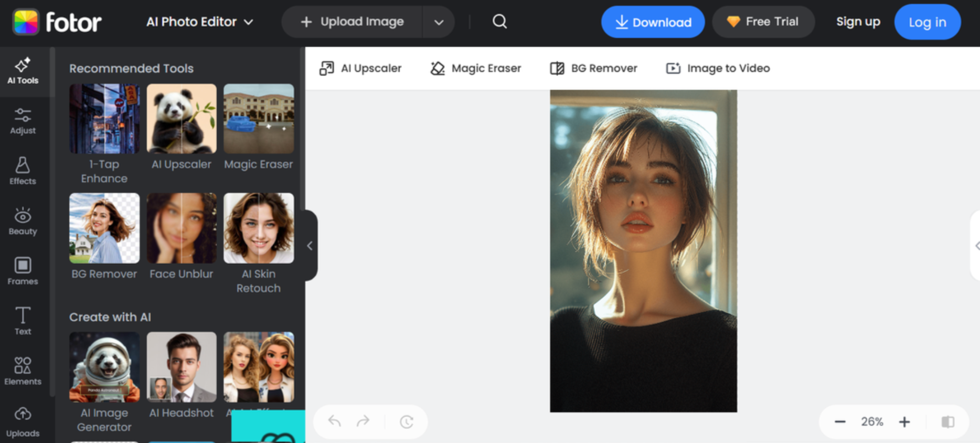Screen dimensions: 980x443
Task: Open the Elements panel
Action: 23,371
